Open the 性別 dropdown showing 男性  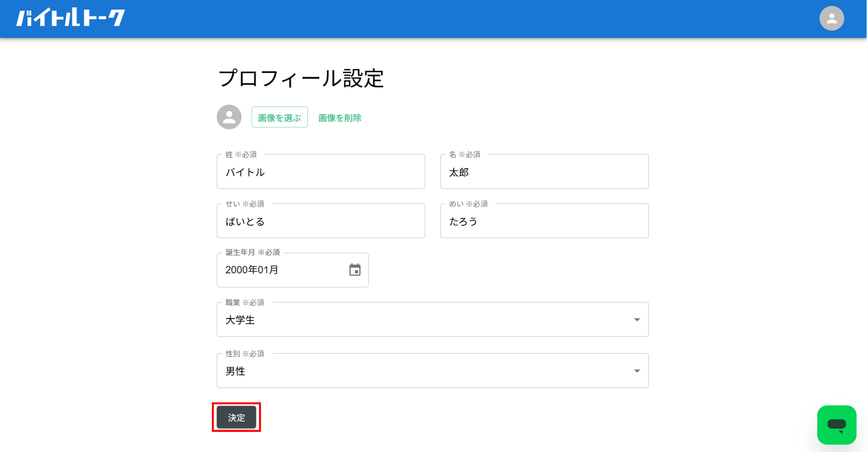(433, 371)
